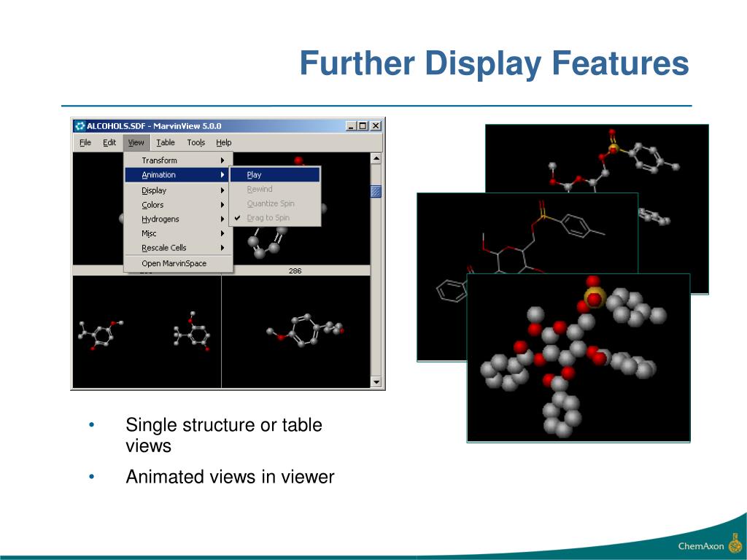Image resolution: width=747 pixels, height=560 pixels.
Task: Close the open View menu
Action: click(x=136, y=142)
